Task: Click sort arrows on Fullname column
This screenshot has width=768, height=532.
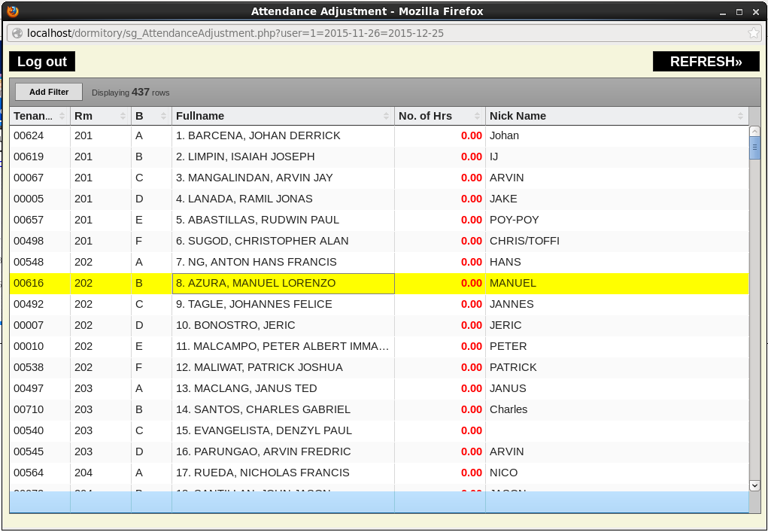Action: pos(387,116)
